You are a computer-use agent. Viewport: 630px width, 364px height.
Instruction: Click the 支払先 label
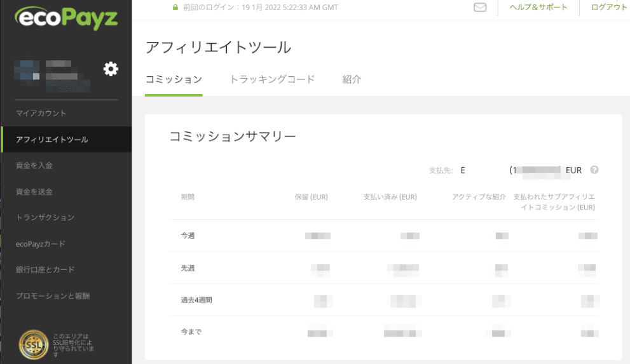[441, 170]
